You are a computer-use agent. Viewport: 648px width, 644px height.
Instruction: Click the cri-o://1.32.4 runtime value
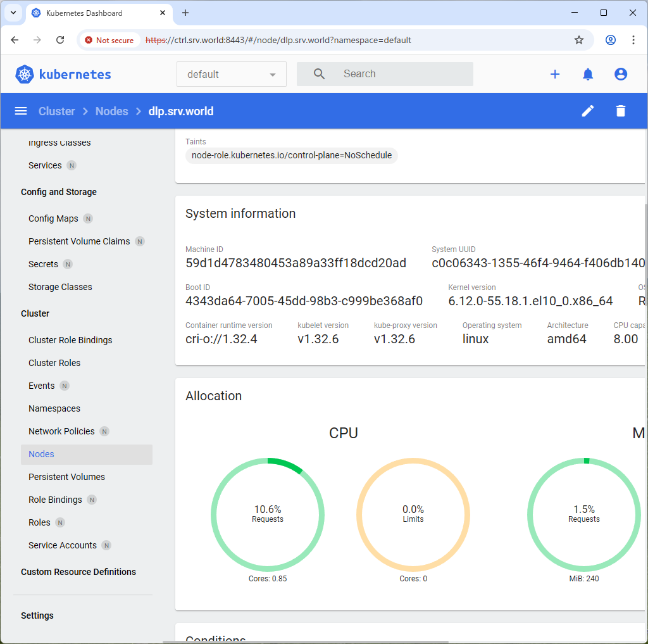point(221,339)
